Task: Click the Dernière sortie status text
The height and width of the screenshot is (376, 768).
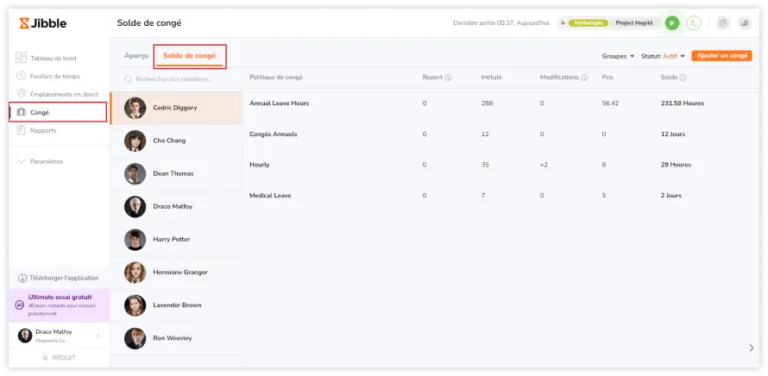Action: click(501, 23)
